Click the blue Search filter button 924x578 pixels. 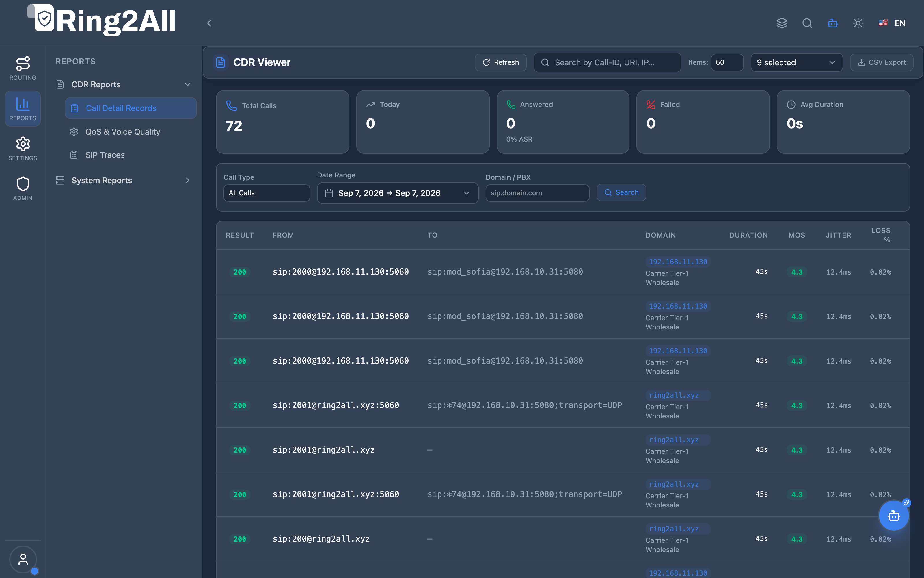click(x=621, y=192)
